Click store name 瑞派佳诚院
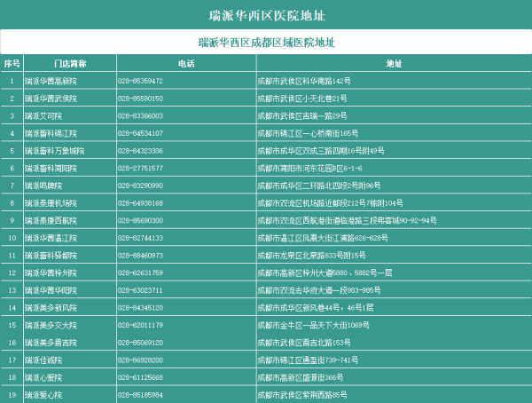Image resolution: width=532 pixels, height=403 pixels. coord(43,360)
